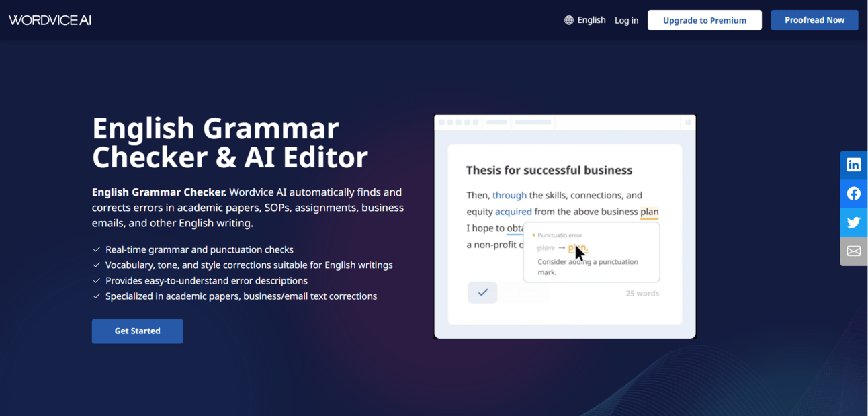The width and height of the screenshot is (868, 416).
Task: Share page via Facebook icon
Action: click(854, 194)
